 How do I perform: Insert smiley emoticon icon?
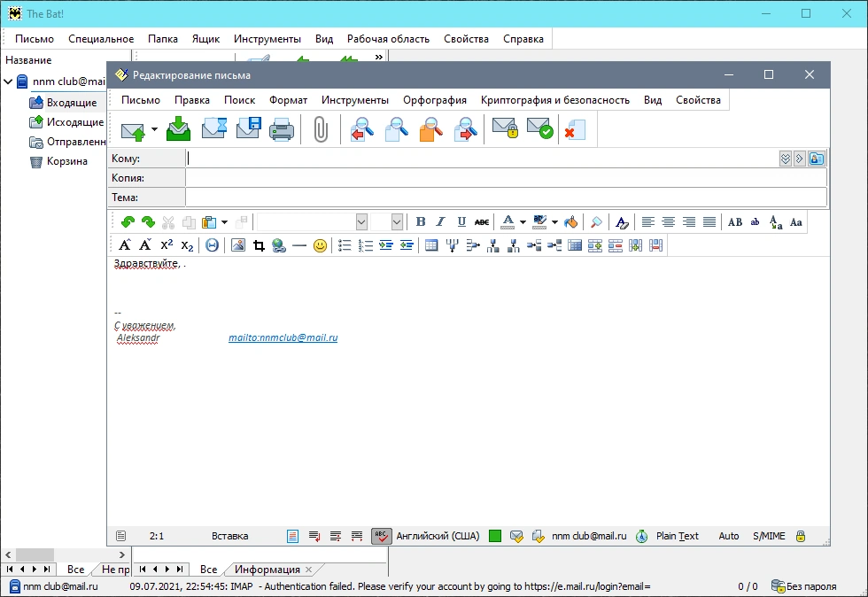pos(320,245)
